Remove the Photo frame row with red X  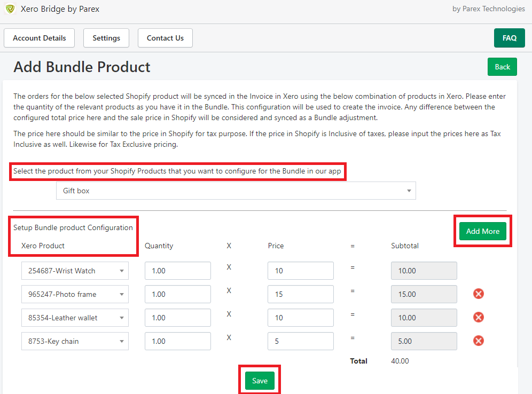pyautogui.click(x=479, y=294)
